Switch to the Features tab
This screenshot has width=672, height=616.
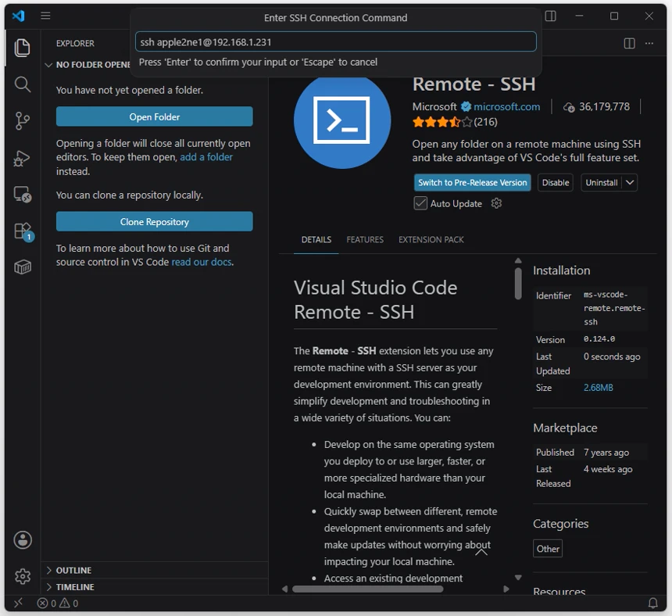point(365,240)
